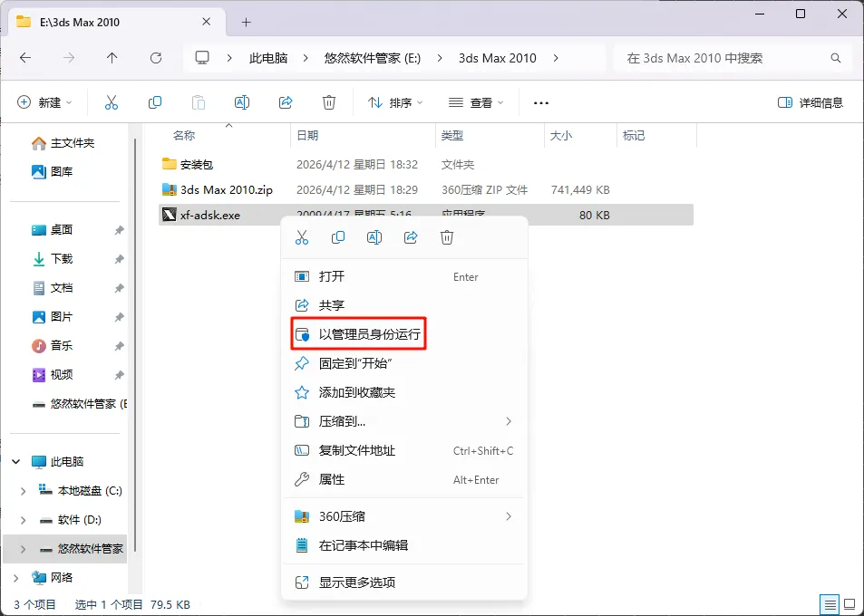864x616 pixels.
Task: Click 悠然软件管家 (E:) in the address bar
Action: (373, 58)
